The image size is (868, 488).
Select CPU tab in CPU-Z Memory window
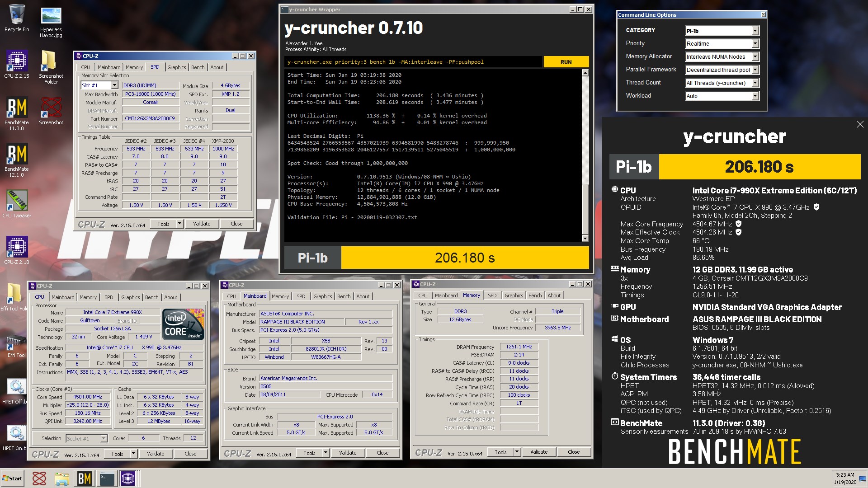(423, 296)
